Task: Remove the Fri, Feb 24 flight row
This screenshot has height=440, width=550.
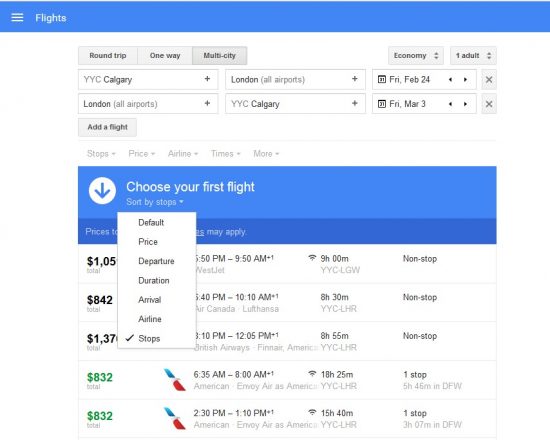Action: [489, 80]
